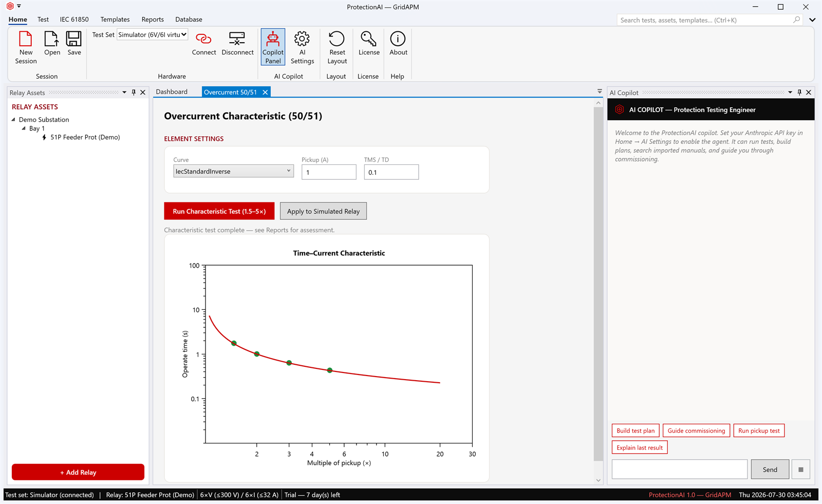Open AI Copilot panel options dropdown

point(790,92)
